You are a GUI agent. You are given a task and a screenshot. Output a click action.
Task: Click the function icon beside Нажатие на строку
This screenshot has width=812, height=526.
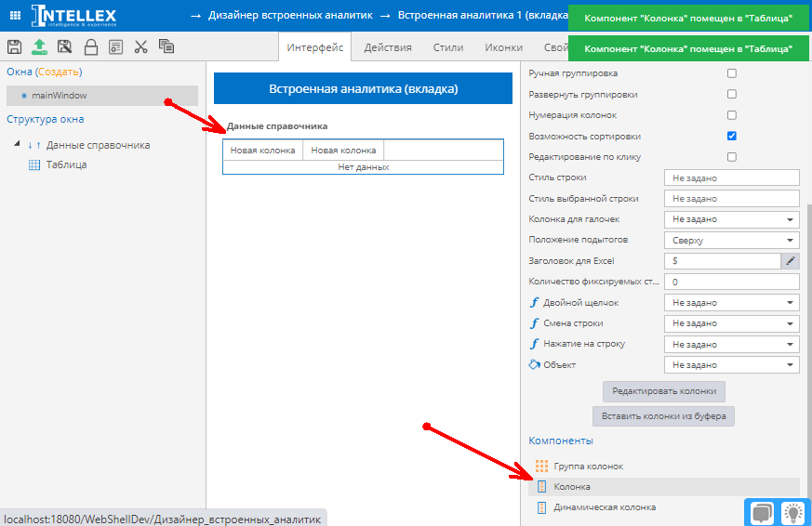click(535, 344)
